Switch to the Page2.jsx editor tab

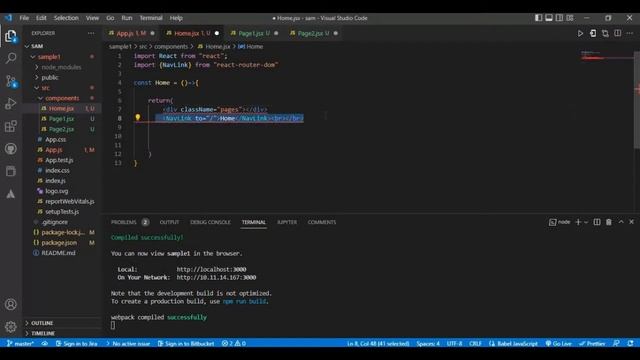tap(313, 33)
